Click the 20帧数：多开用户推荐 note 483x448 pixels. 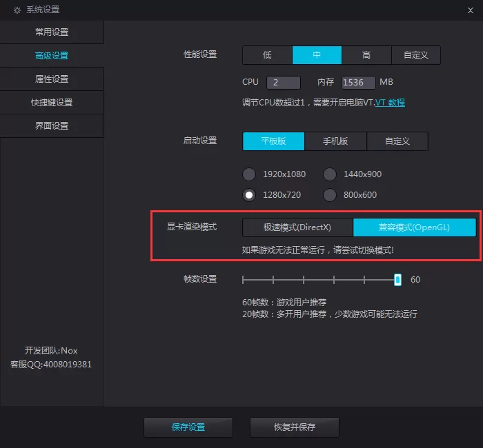coord(330,314)
